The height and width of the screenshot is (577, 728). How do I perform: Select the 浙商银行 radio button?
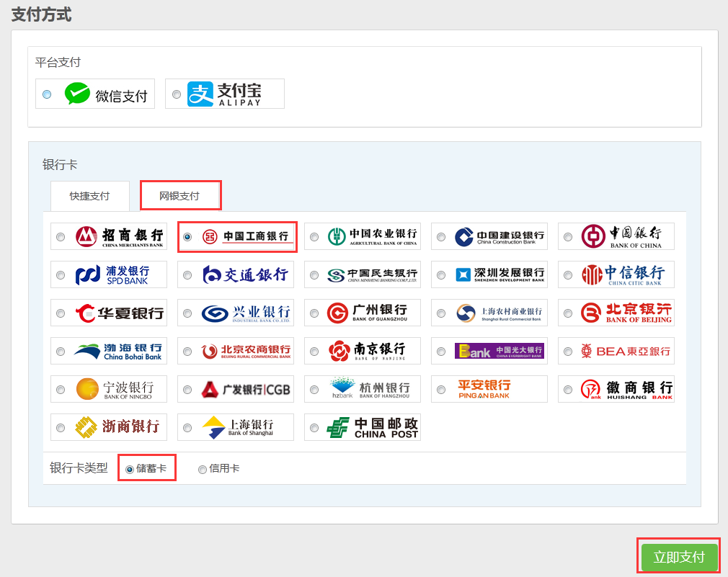pyautogui.click(x=61, y=428)
